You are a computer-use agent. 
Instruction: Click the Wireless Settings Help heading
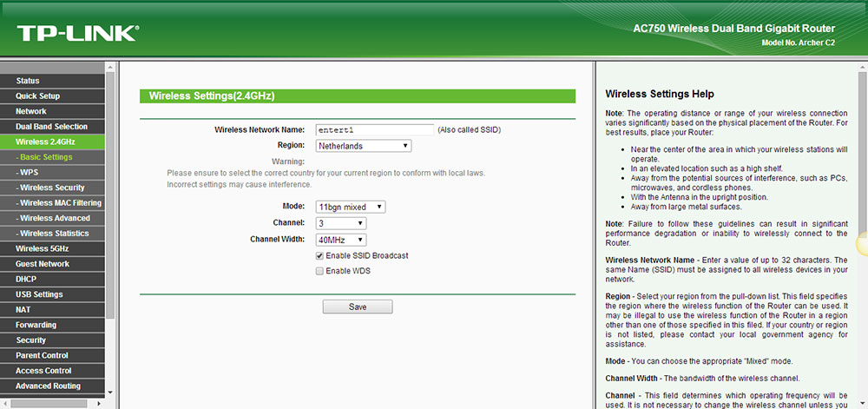(x=660, y=94)
